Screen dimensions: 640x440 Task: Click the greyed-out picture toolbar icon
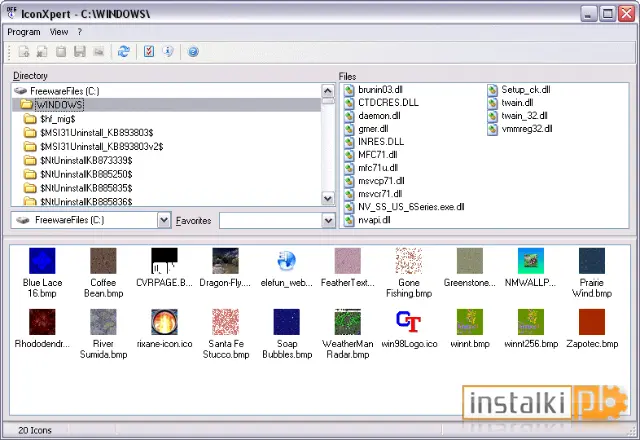99,51
